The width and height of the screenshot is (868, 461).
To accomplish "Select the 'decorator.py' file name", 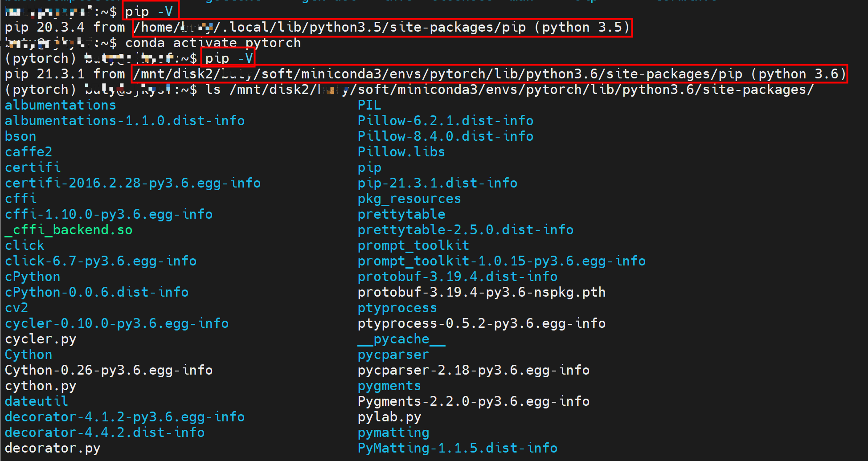I will pyautogui.click(x=53, y=448).
